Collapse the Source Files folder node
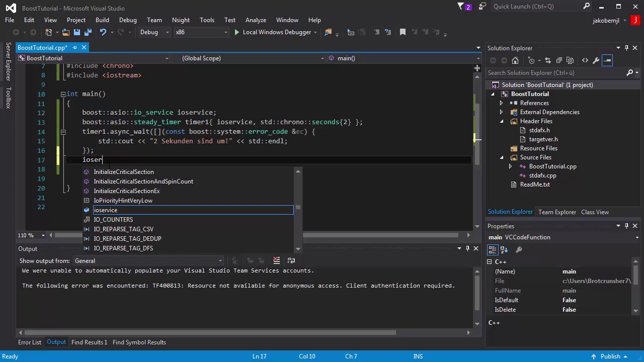Image resolution: width=644 pixels, height=362 pixels. pos(502,157)
